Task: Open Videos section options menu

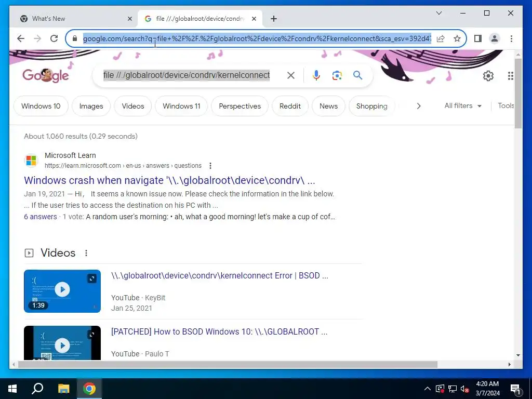Action: (86, 253)
